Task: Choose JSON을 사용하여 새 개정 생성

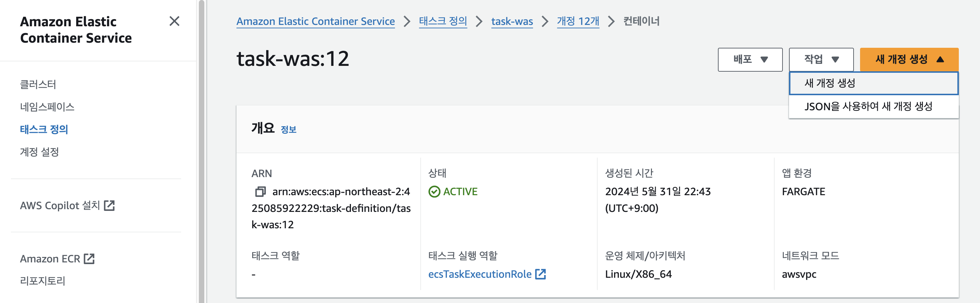Action: (x=873, y=106)
